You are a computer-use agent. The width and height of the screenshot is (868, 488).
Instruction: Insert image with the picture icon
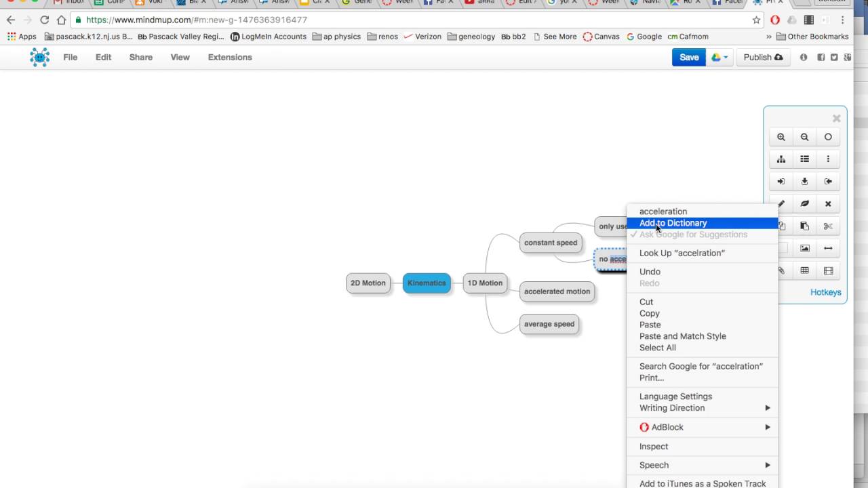point(804,248)
